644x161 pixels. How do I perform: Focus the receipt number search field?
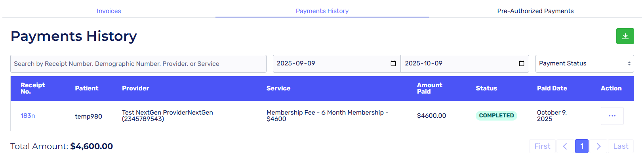pos(138,63)
